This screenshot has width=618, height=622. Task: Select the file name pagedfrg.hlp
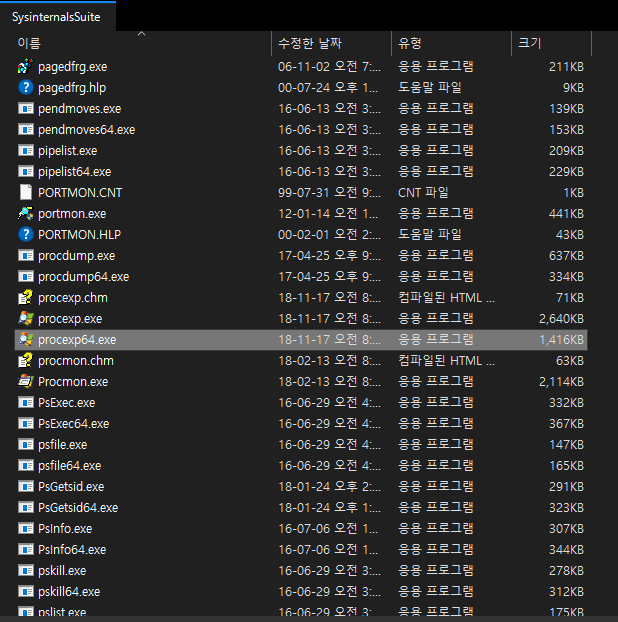[72, 88]
